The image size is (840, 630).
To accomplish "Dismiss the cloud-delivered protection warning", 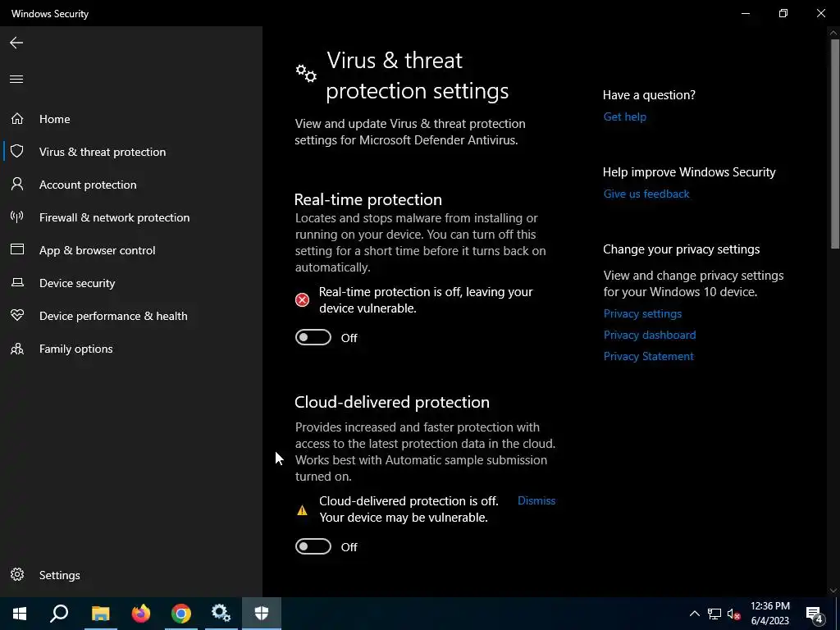I will [x=536, y=500].
